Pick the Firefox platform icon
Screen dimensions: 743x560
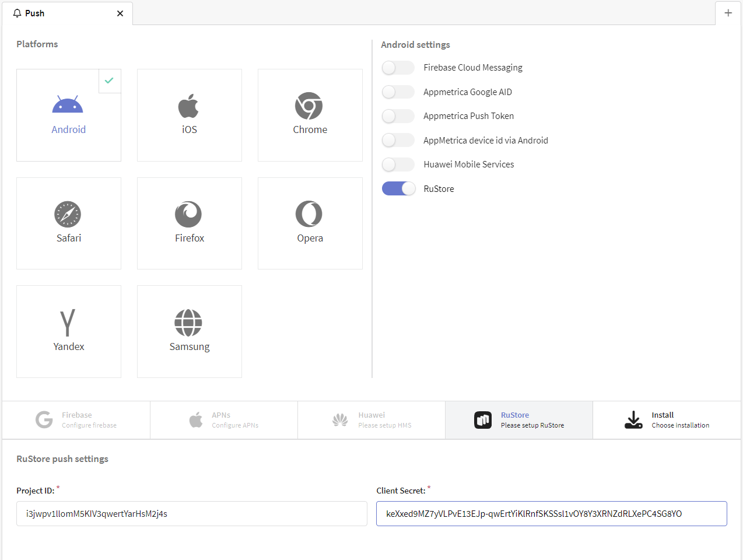tap(188, 214)
